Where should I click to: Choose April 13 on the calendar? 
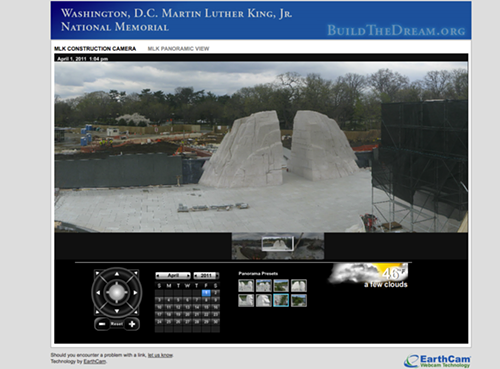pos(187,307)
